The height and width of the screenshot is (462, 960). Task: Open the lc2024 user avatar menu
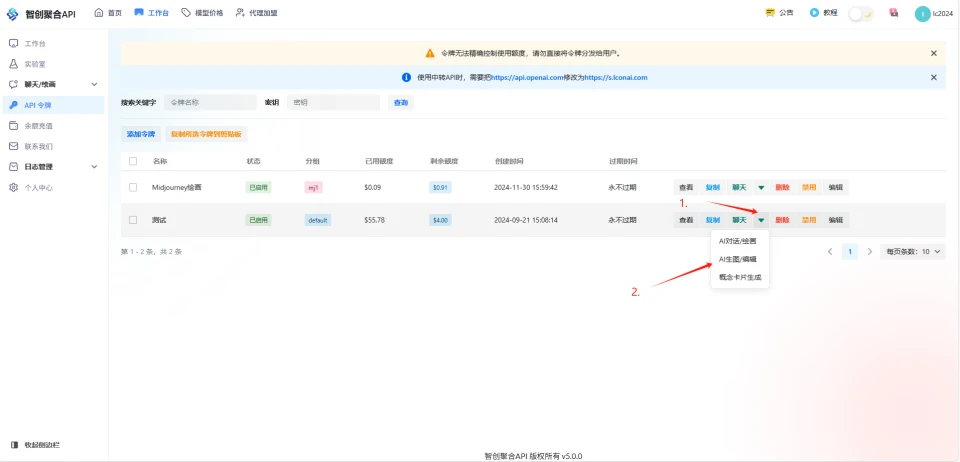933,13
